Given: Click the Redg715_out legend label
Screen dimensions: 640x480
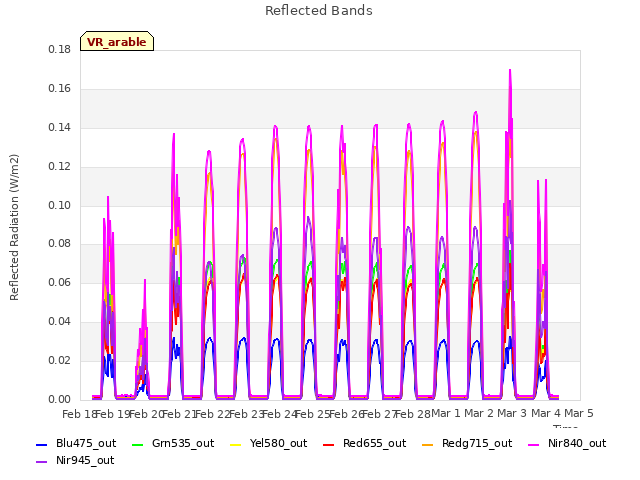Looking at the screenshot, I should coord(477,444).
